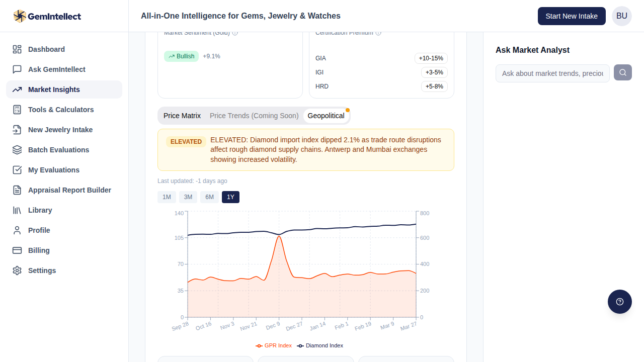Click the Market Sentiment info icon

tap(235, 33)
